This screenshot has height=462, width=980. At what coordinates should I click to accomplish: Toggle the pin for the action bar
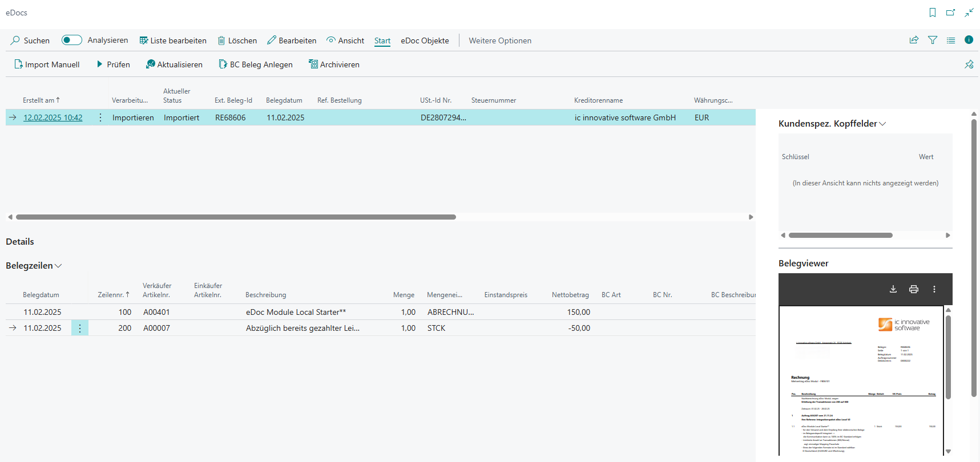pos(969,64)
